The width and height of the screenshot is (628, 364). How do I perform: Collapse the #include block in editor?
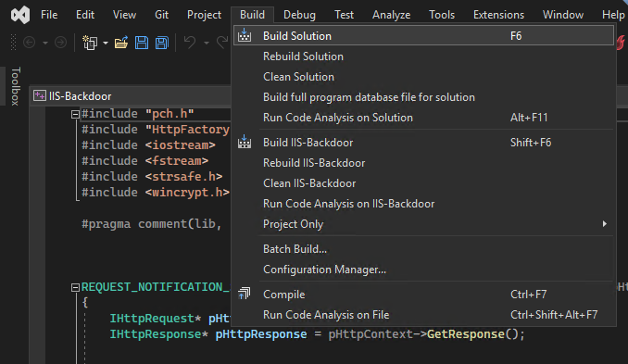(75, 115)
